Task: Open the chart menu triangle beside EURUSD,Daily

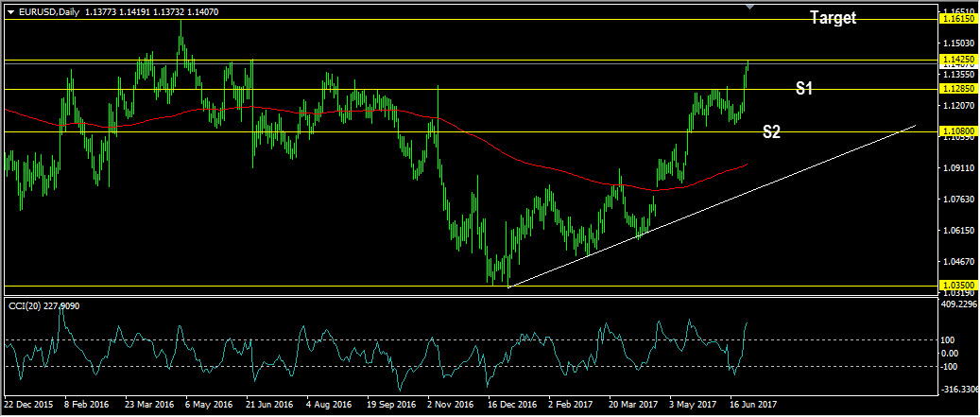Action: [x=10, y=11]
